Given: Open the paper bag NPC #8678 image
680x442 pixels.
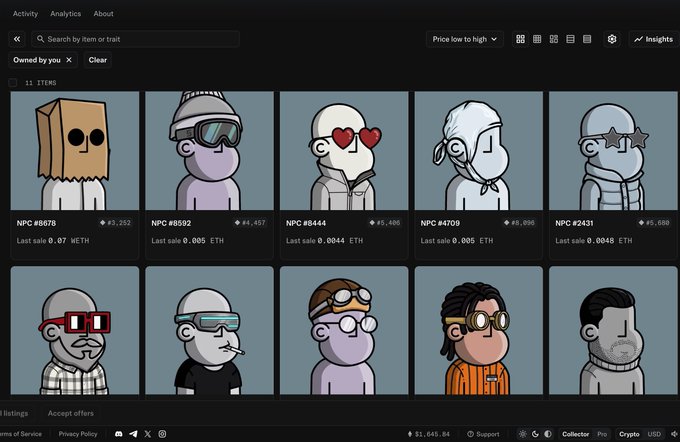Looking at the screenshot, I should [75, 151].
